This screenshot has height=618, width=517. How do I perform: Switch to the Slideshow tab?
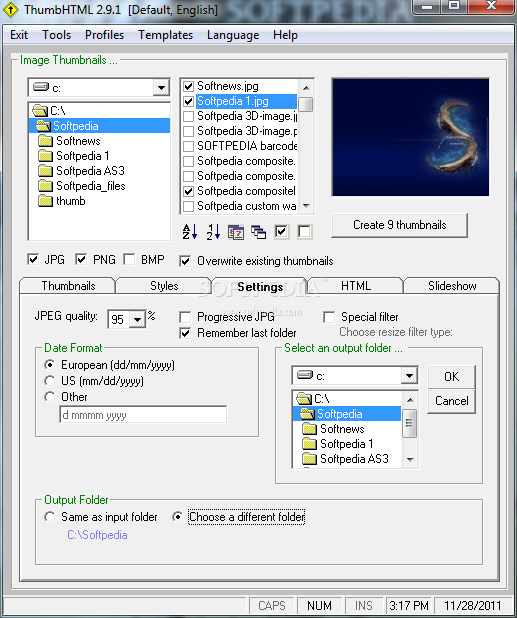pyautogui.click(x=452, y=286)
